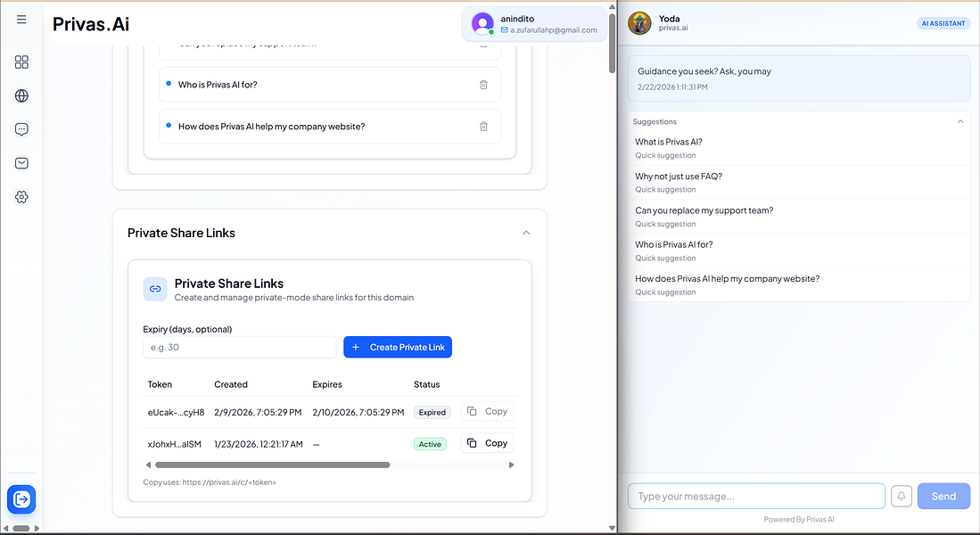Click the Privas.Ai logo title
This screenshot has height=535, width=980.
(x=91, y=24)
